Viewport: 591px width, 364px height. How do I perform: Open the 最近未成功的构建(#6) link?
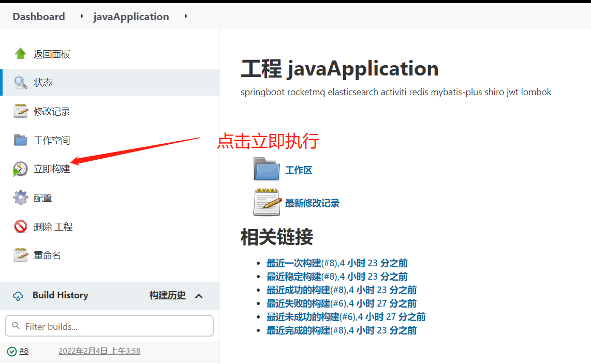[x=346, y=317]
